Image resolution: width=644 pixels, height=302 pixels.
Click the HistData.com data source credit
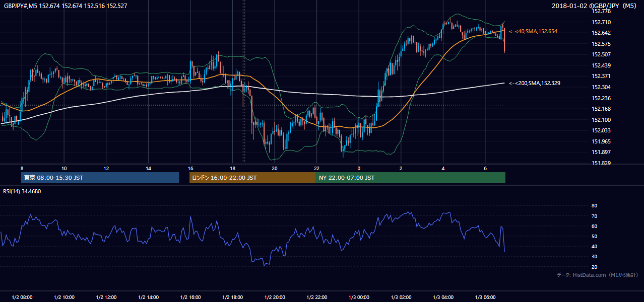coord(598,275)
